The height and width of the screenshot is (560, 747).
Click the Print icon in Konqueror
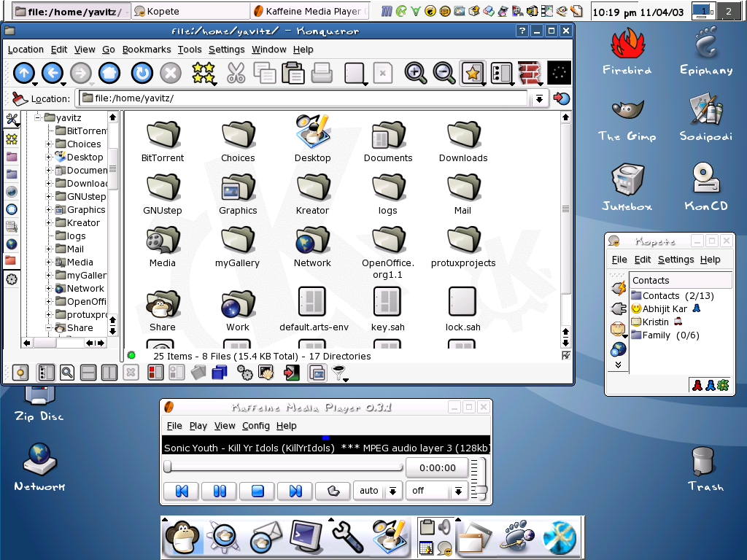(322, 74)
